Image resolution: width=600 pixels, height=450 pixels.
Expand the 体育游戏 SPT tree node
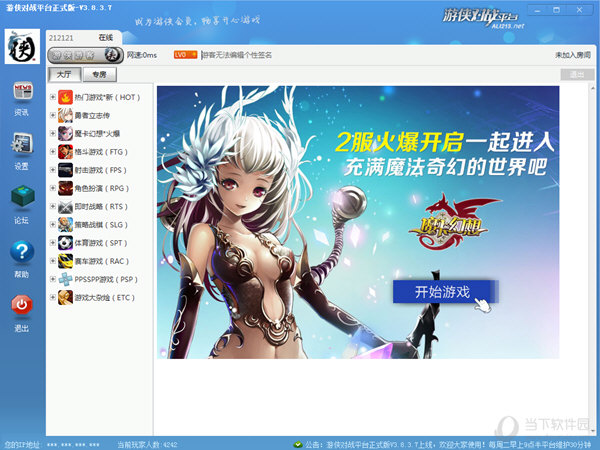(53, 243)
